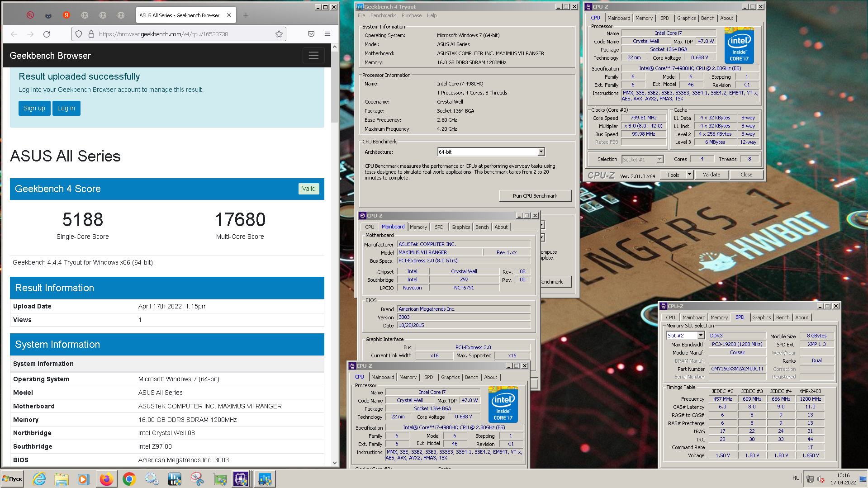Click the network icon in system tray
This screenshot has height=488, width=868.
[810, 479]
